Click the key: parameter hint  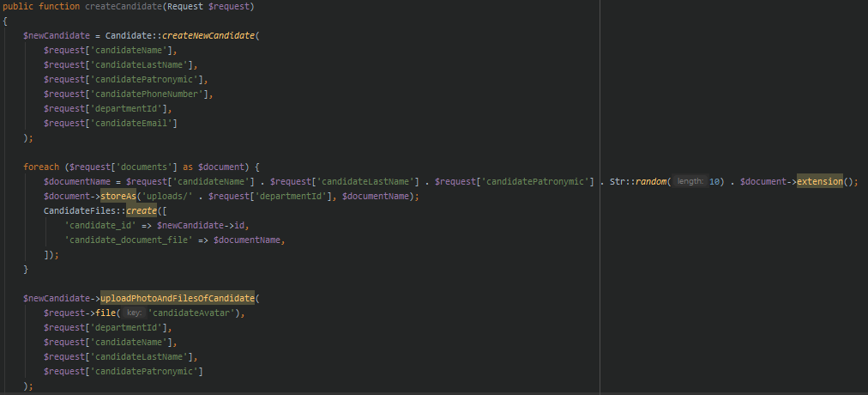(134, 313)
